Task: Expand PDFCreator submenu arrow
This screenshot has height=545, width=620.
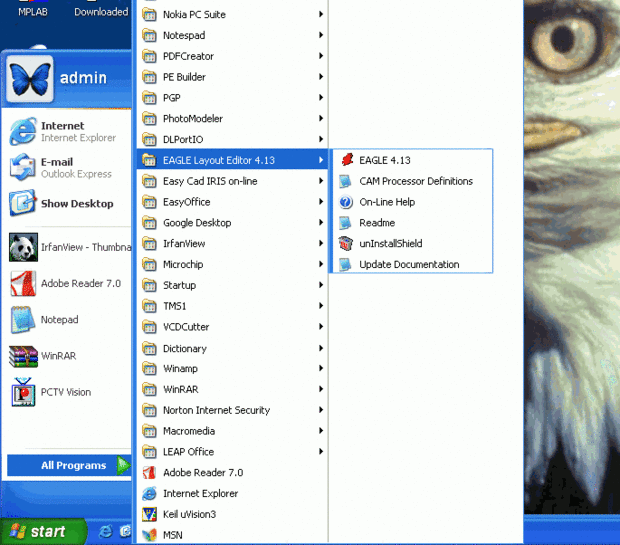Action: click(x=321, y=56)
